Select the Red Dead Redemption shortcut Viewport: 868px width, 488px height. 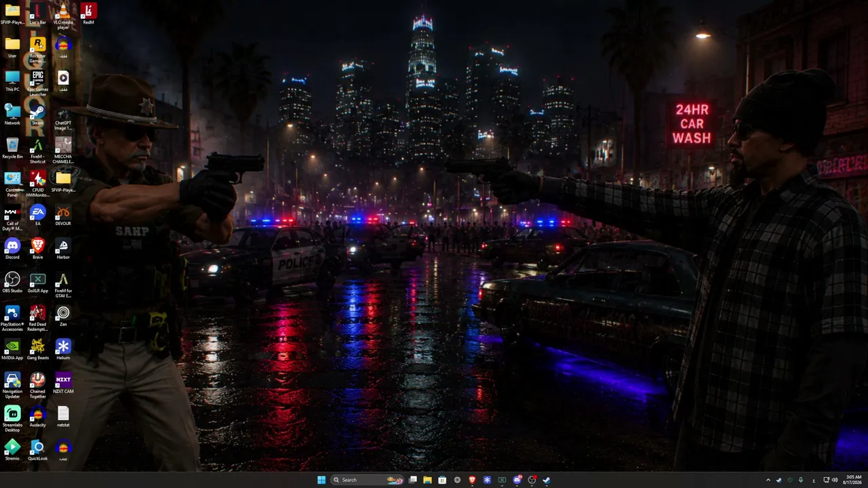click(x=38, y=319)
